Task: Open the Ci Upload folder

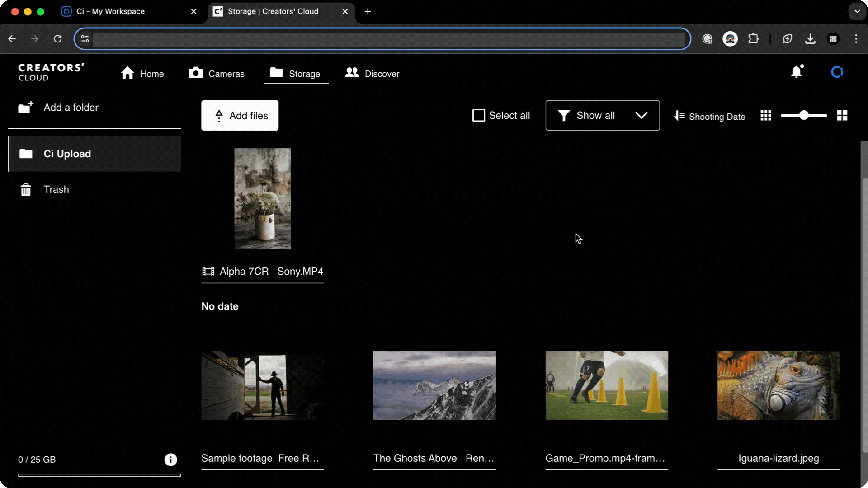Action: pyautogui.click(x=95, y=154)
